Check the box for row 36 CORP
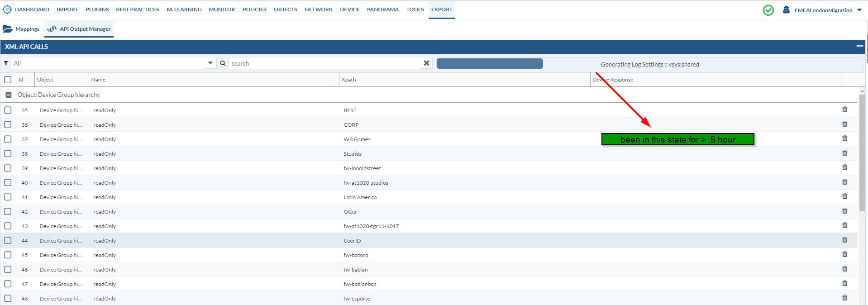868x305 pixels. [x=8, y=124]
